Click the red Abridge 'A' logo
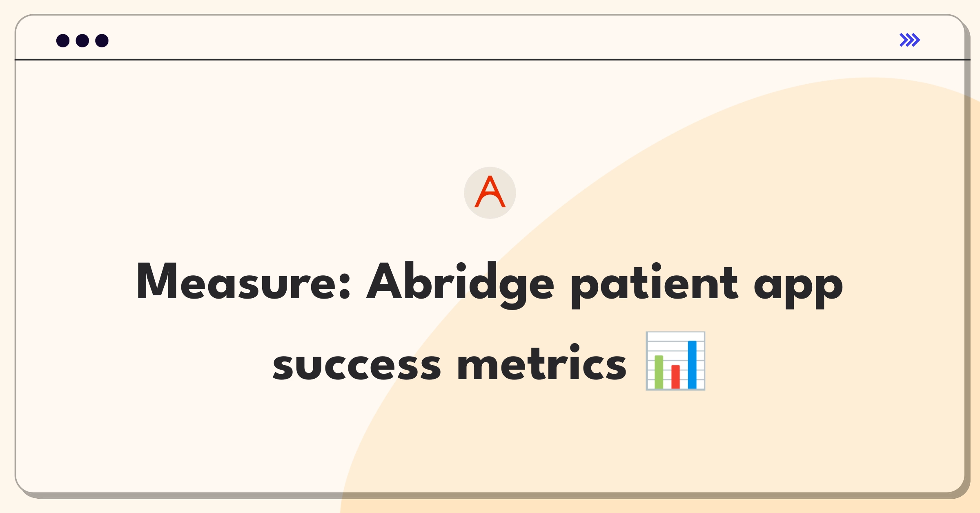The image size is (980, 513). click(490, 191)
